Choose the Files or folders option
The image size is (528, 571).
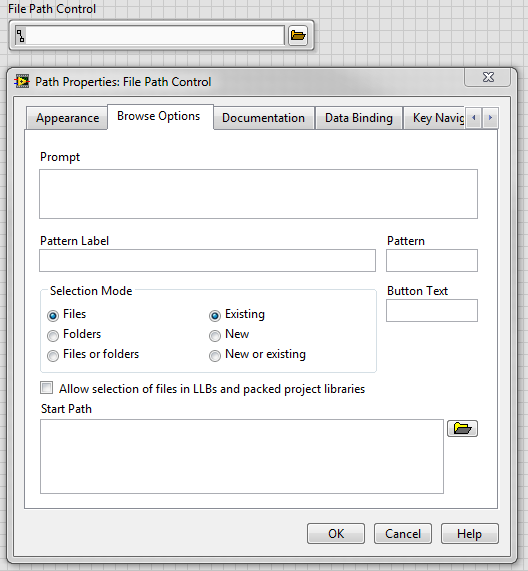(x=53, y=355)
